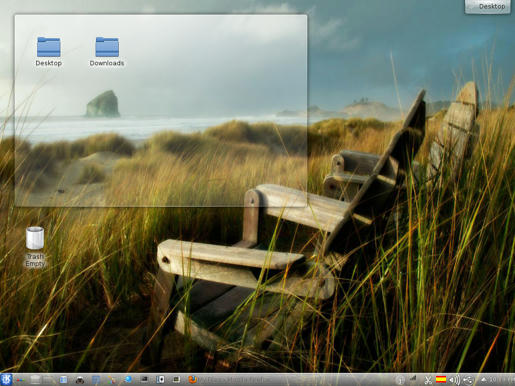This screenshot has height=386, width=515.
Task: Click the activity dots icon beside launcher
Action: 20,380
